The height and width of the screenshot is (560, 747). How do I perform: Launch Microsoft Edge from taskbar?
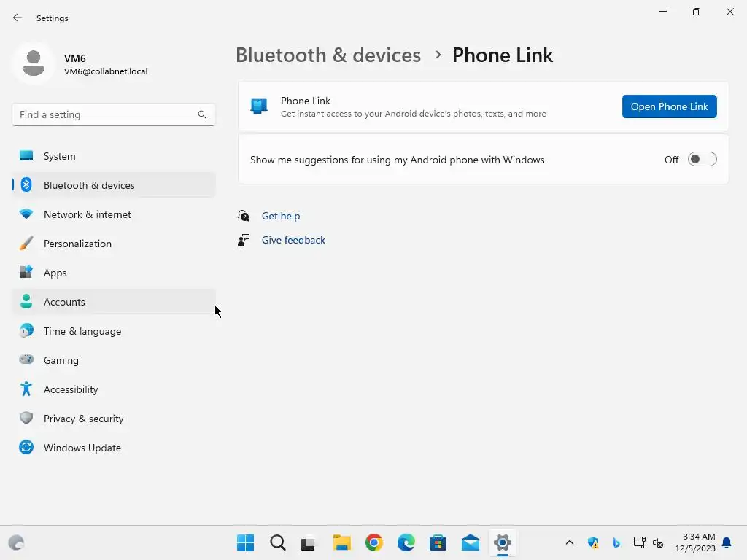[406, 542]
